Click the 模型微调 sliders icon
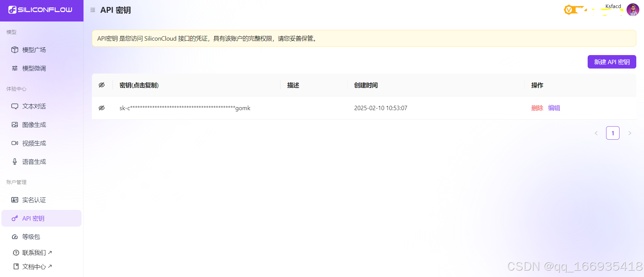The image size is (644, 277). click(15, 68)
